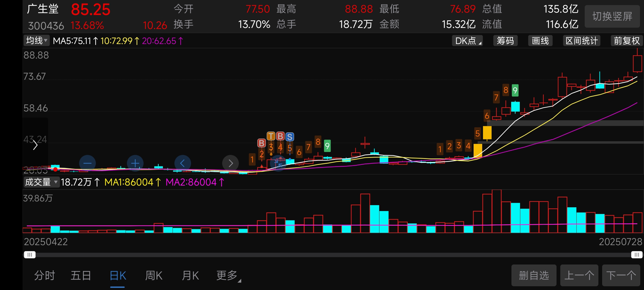
Task: Tap the red dot marker at chart start
Action: [55, 169]
